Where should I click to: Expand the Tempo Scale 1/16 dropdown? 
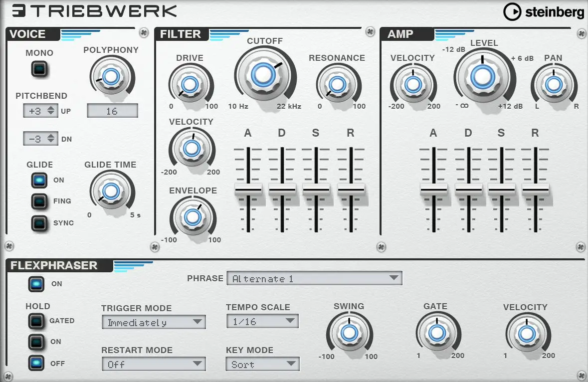pyautogui.click(x=262, y=321)
